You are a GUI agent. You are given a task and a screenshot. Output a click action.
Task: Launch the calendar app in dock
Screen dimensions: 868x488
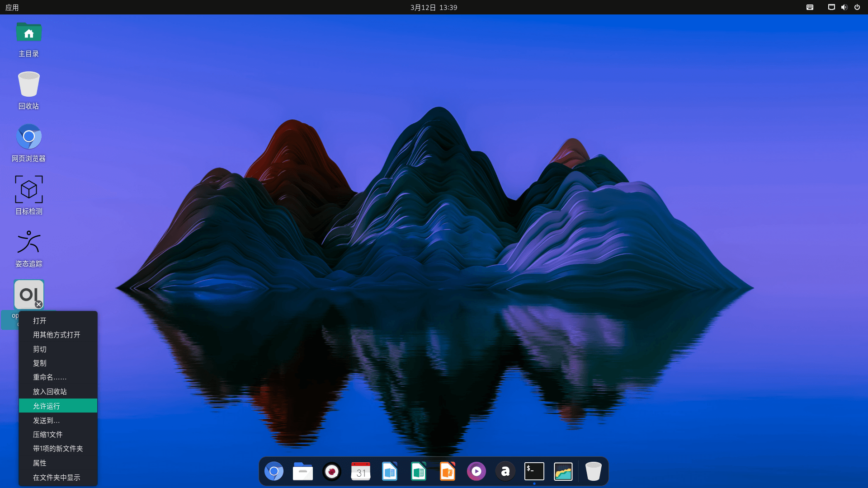click(360, 471)
